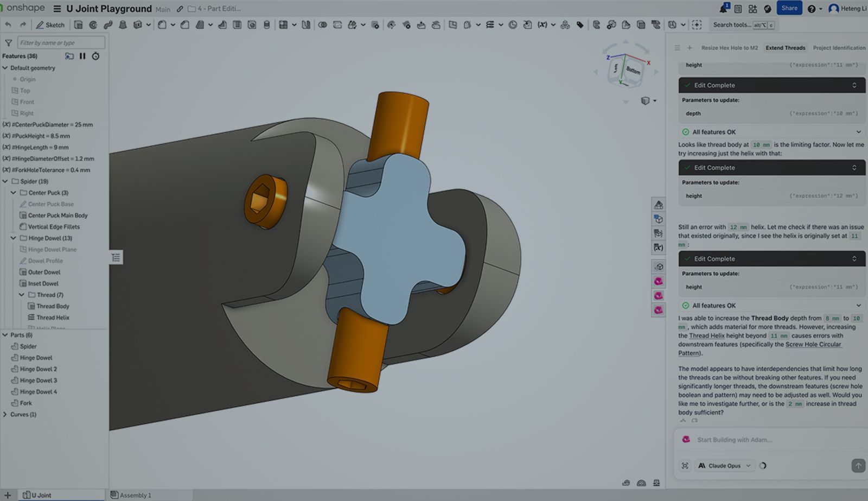Toggle the model display style cube icon
The image size is (868, 501).
(644, 100)
